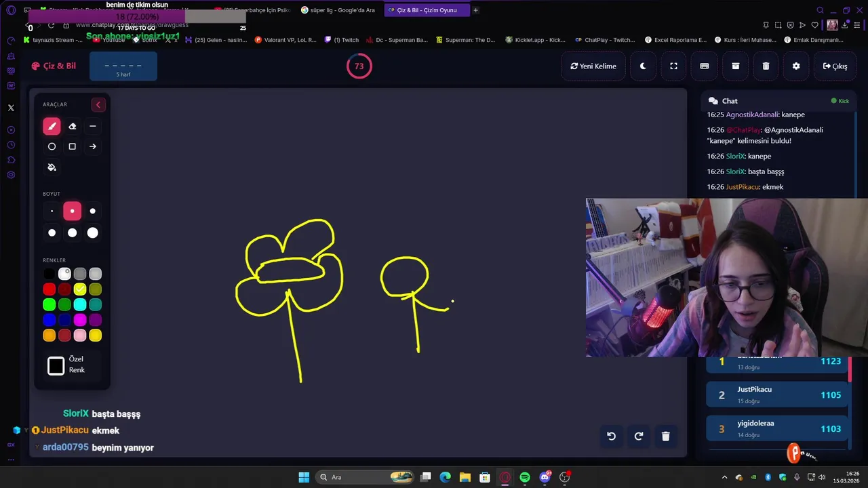Click the Yeni Kelime button

pyautogui.click(x=593, y=66)
